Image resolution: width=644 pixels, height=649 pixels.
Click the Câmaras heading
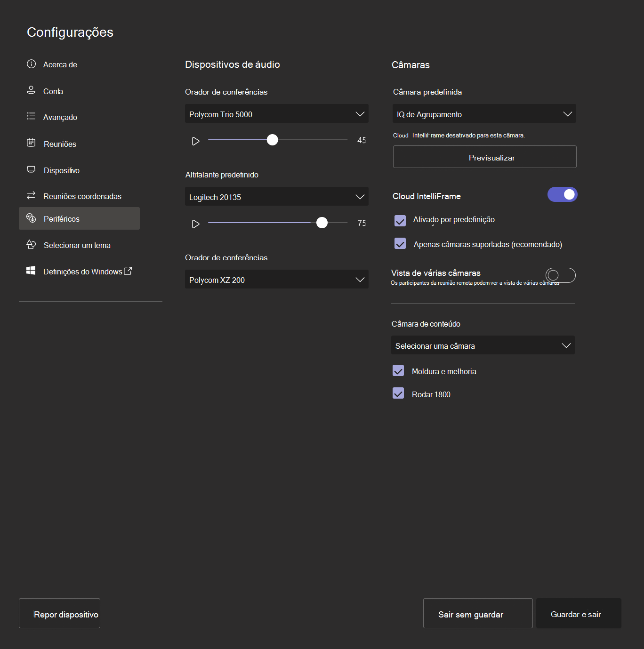411,65
